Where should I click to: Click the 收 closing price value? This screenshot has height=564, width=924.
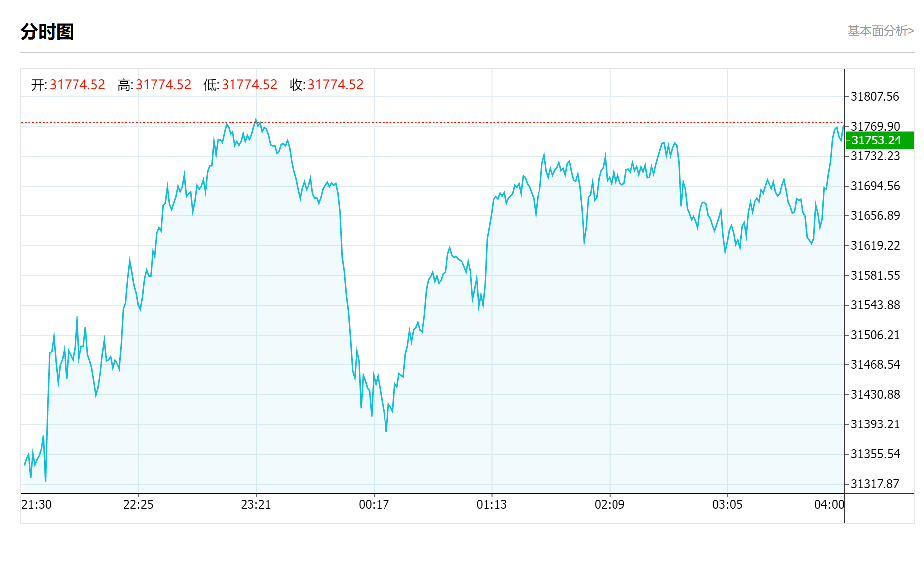click(x=335, y=85)
